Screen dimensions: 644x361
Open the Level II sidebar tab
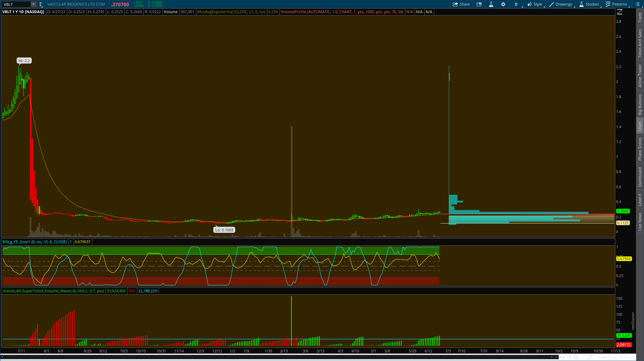[640, 200]
